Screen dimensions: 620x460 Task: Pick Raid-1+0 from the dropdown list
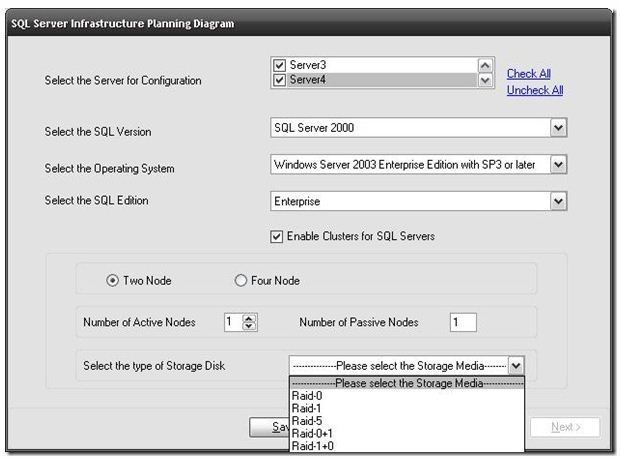pos(407,446)
